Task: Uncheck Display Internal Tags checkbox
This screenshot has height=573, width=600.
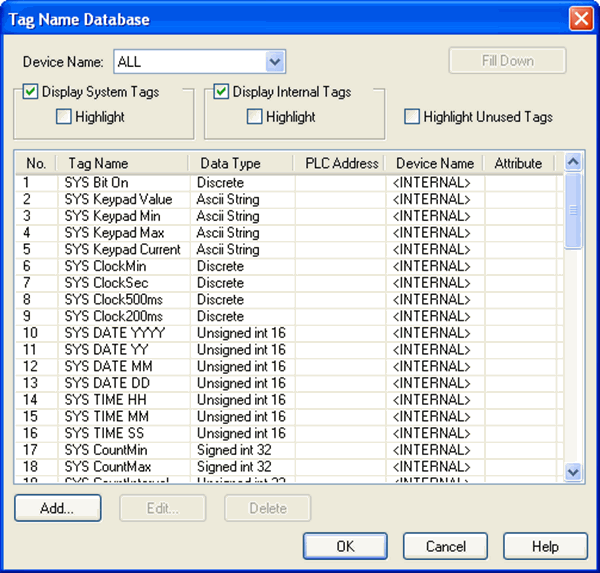Action: pos(221,91)
